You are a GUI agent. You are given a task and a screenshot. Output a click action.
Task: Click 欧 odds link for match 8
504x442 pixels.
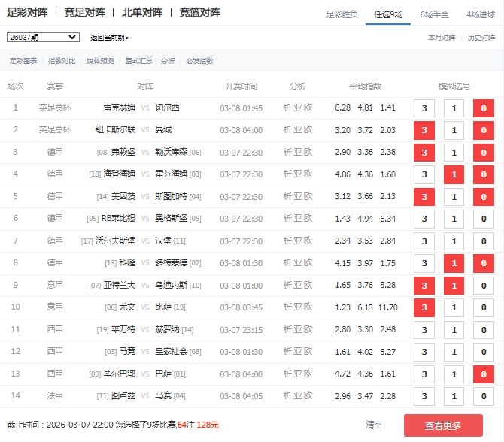(x=308, y=264)
